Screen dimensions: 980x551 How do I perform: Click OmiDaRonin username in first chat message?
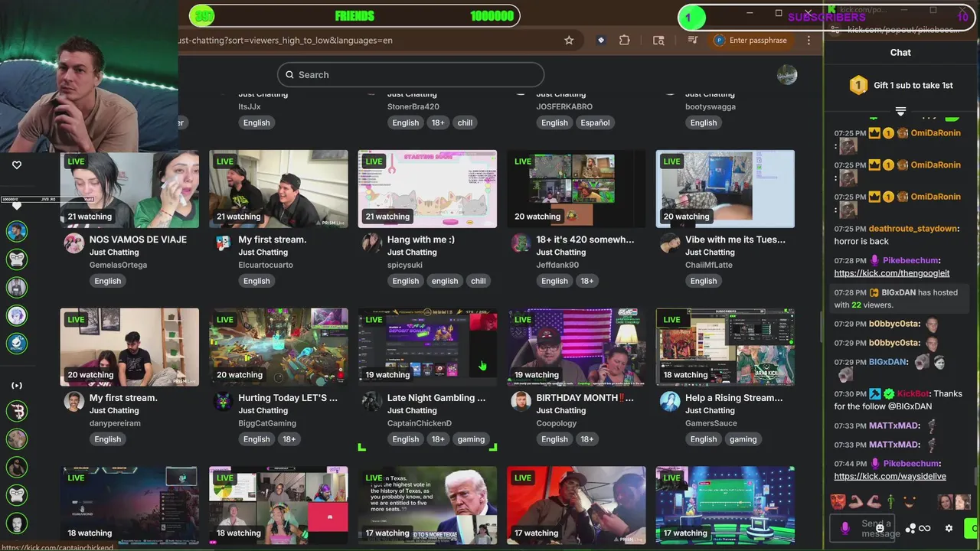click(x=936, y=133)
